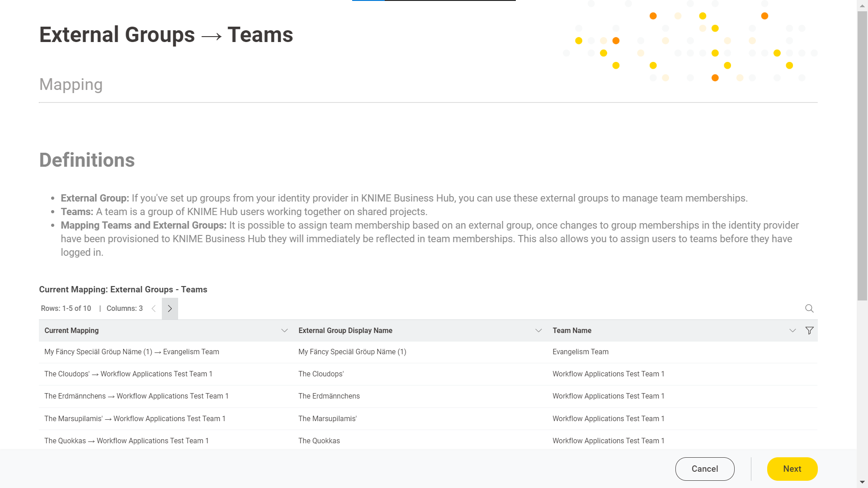The width and height of the screenshot is (868, 488).
Task: Open Team Name column dropdown chevron
Action: coord(793,331)
